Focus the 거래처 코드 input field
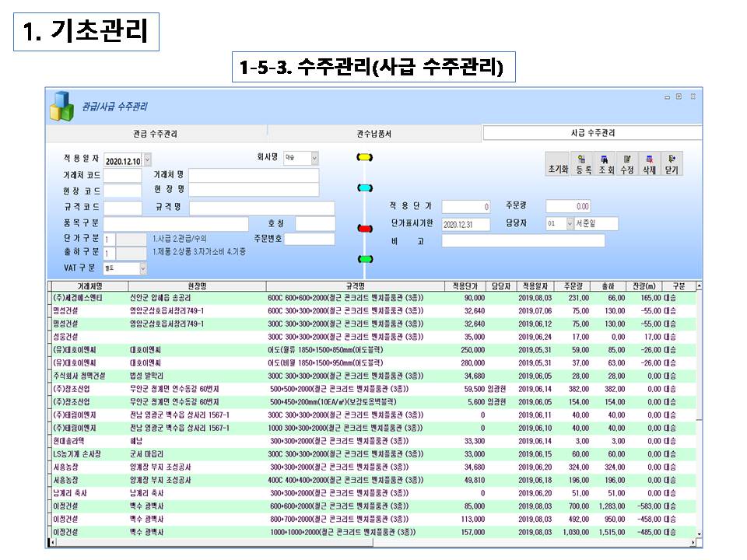Screen dimensions: 747x560 (122, 175)
